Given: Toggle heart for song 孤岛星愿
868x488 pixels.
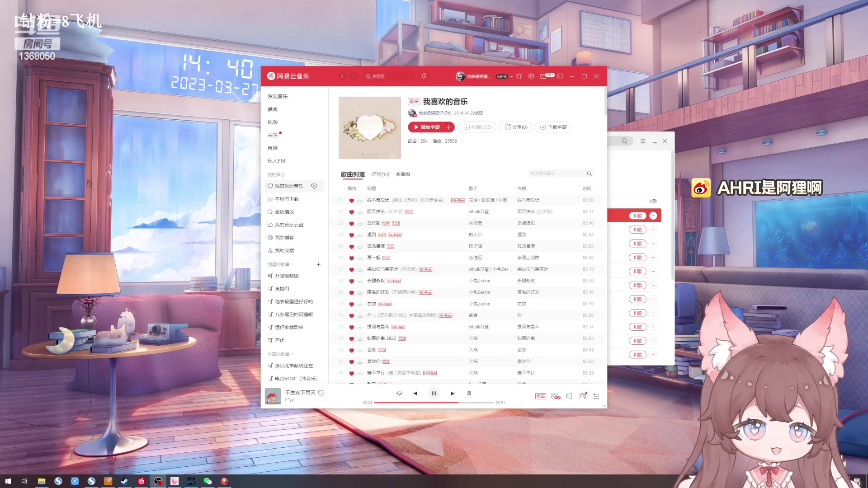Looking at the screenshot, I should coord(351,246).
